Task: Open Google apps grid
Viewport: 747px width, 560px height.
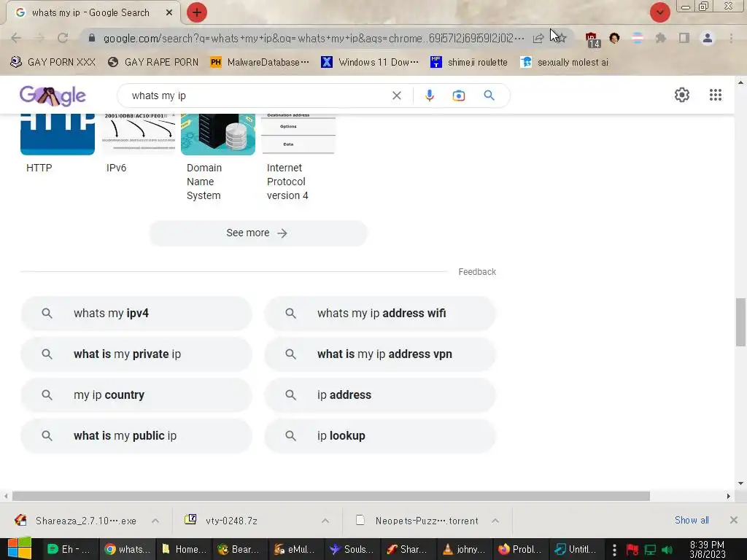Action: click(x=715, y=95)
